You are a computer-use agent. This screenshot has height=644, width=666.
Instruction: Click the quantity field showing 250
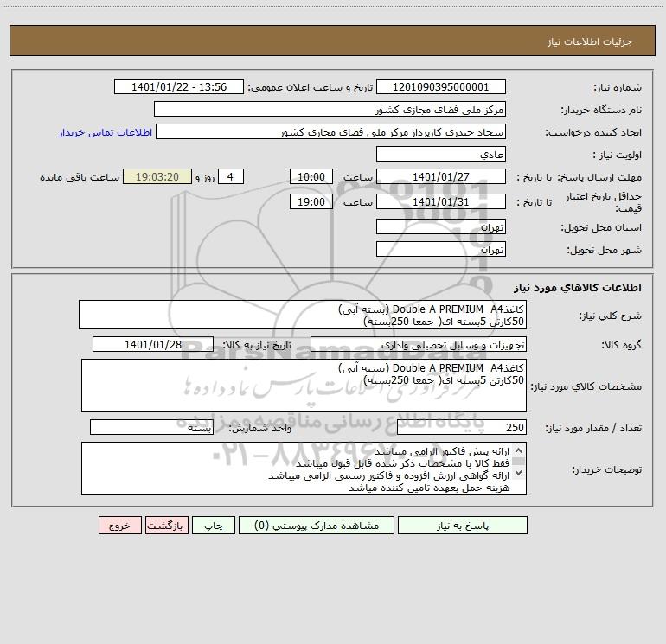click(462, 427)
